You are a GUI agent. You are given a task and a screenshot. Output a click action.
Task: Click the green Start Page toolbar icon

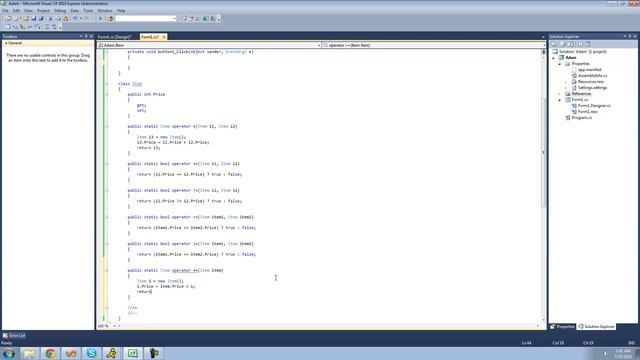[x=206, y=18]
